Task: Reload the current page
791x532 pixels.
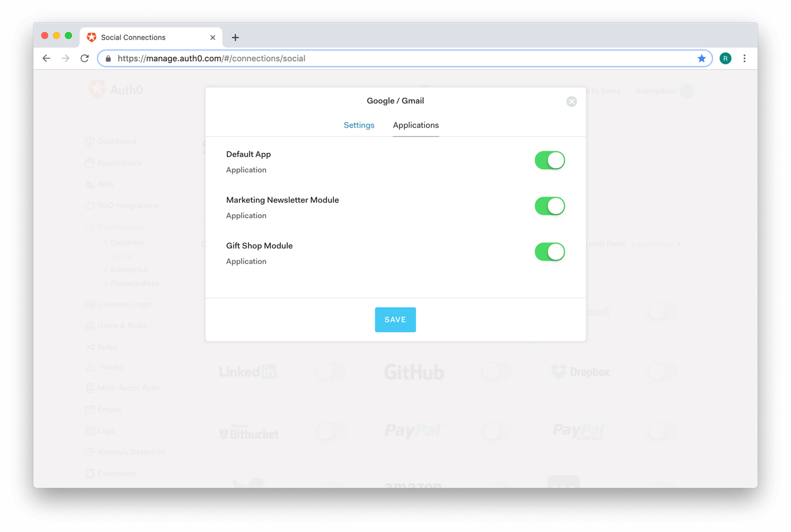Action: coord(84,59)
